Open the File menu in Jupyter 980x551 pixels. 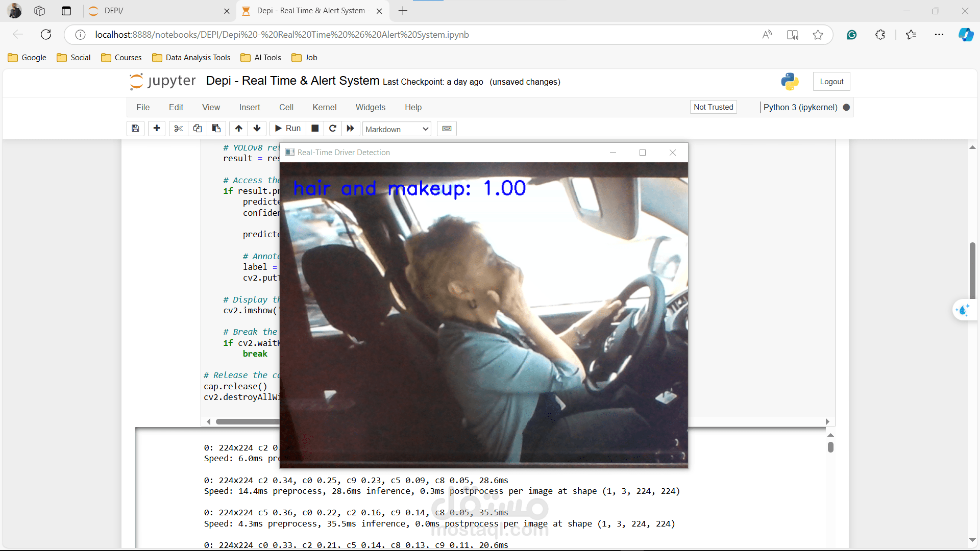pyautogui.click(x=143, y=107)
